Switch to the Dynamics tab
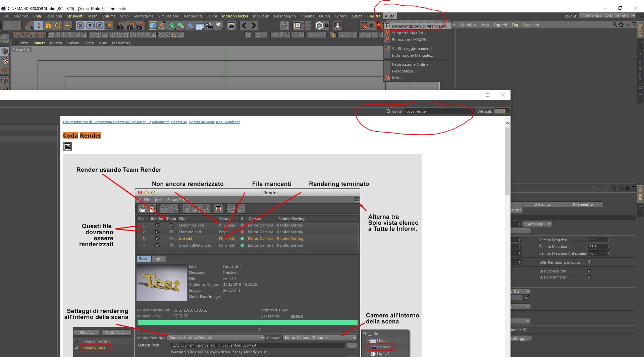This screenshot has height=357, width=644. [x=542, y=204]
